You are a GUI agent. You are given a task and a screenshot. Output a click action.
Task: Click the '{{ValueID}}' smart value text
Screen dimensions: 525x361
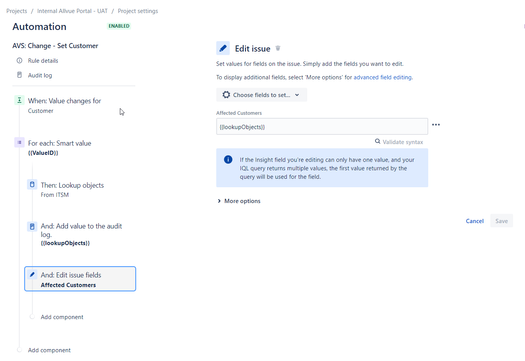(x=43, y=153)
